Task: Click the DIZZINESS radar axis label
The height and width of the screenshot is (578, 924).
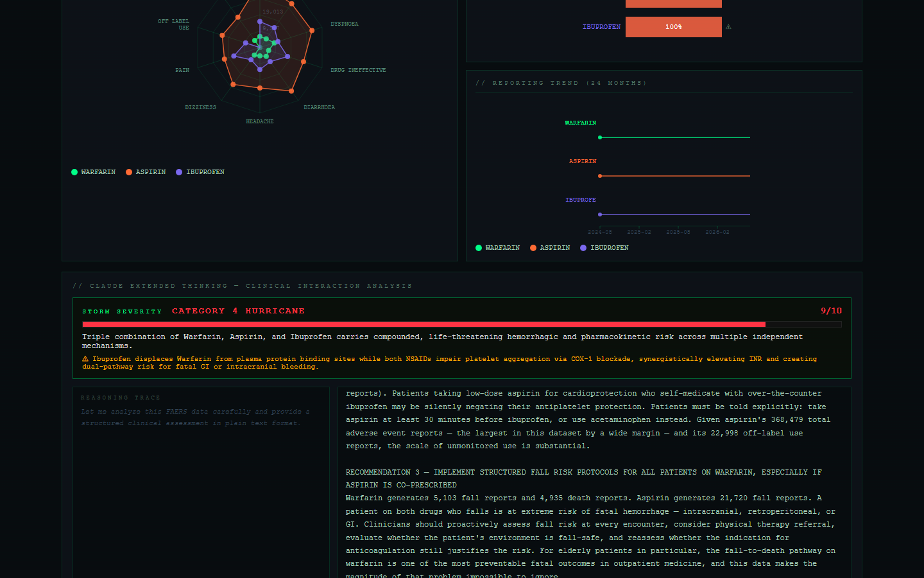Action: (200, 107)
